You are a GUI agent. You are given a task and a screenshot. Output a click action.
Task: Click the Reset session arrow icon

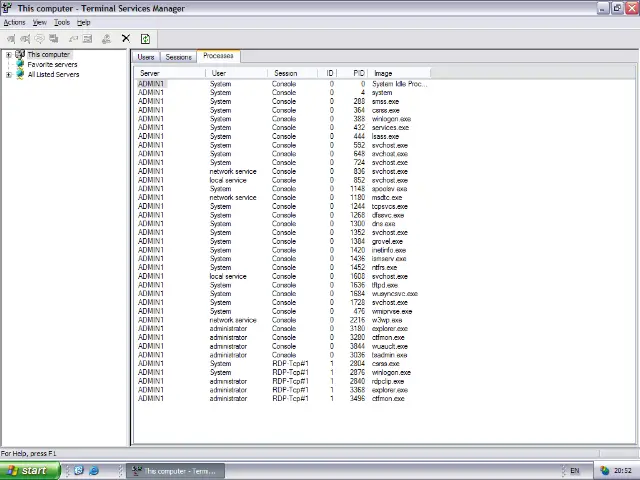(73, 39)
